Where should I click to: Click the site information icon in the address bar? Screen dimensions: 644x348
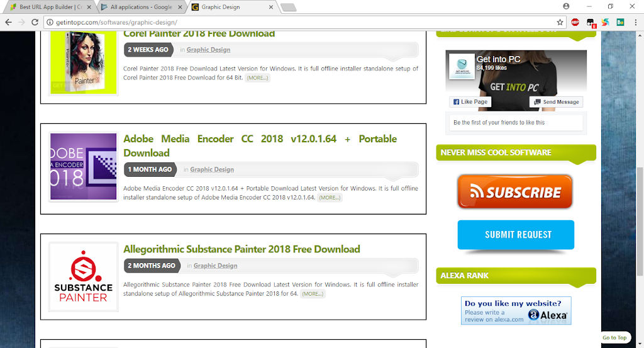pos(50,22)
